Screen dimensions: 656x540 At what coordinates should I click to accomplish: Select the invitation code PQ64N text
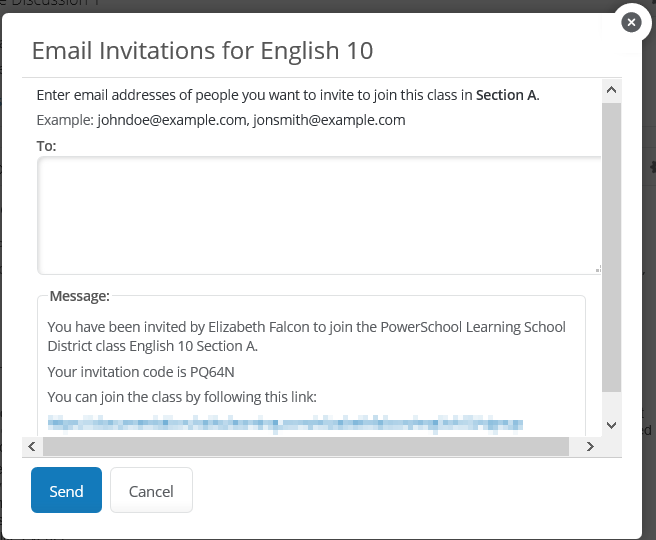[x=212, y=372]
